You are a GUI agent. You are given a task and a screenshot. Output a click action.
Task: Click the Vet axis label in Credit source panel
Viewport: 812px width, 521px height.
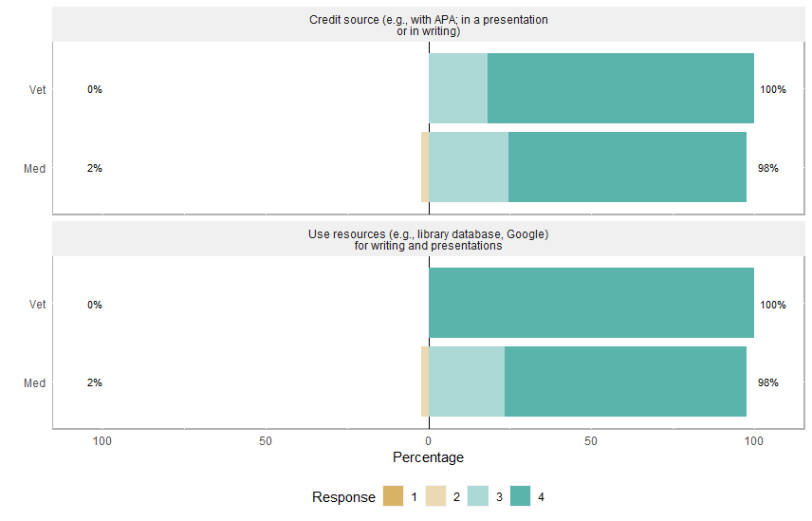pos(37,90)
